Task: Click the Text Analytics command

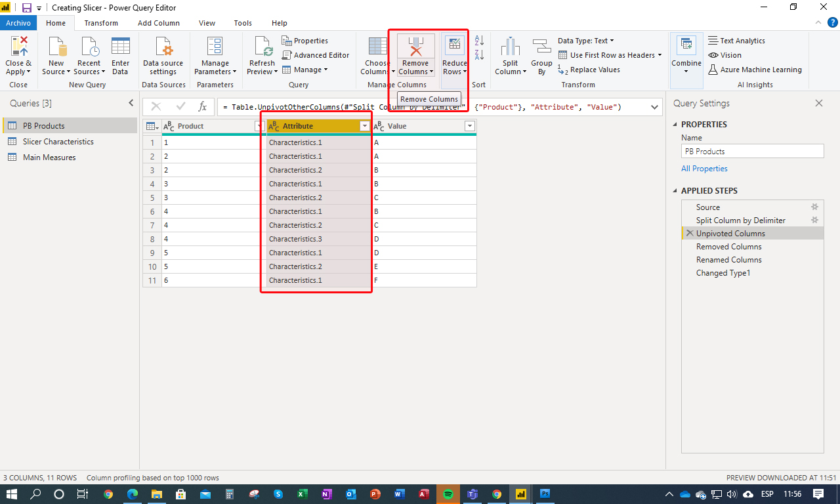Action: click(x=736, y=41)
